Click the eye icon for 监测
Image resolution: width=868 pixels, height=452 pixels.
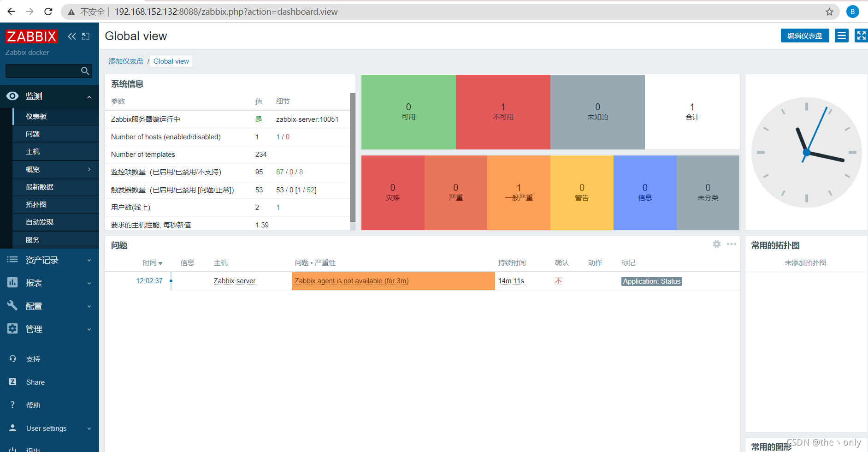coord(12,96)
